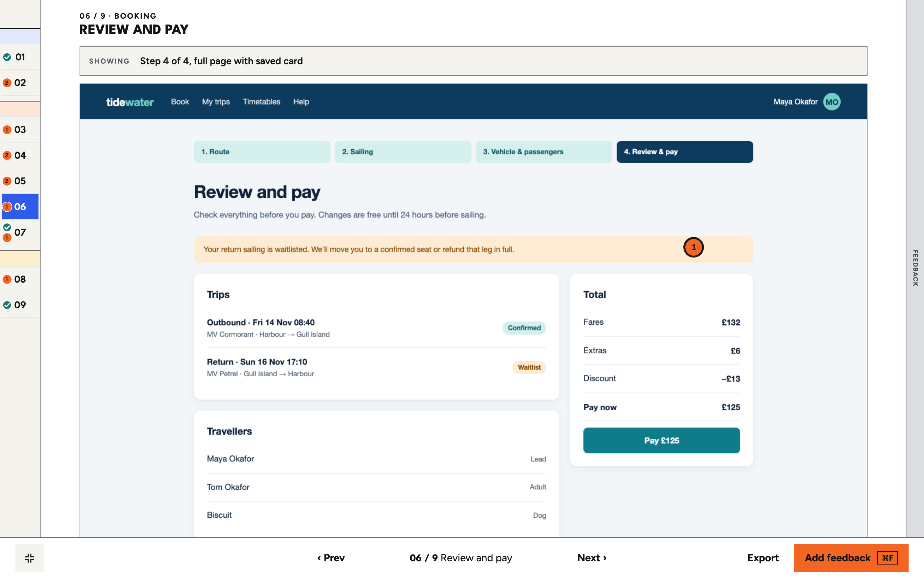Go to the previous screen with Prev
Viewport: 924px width, 578px height.
331,558
